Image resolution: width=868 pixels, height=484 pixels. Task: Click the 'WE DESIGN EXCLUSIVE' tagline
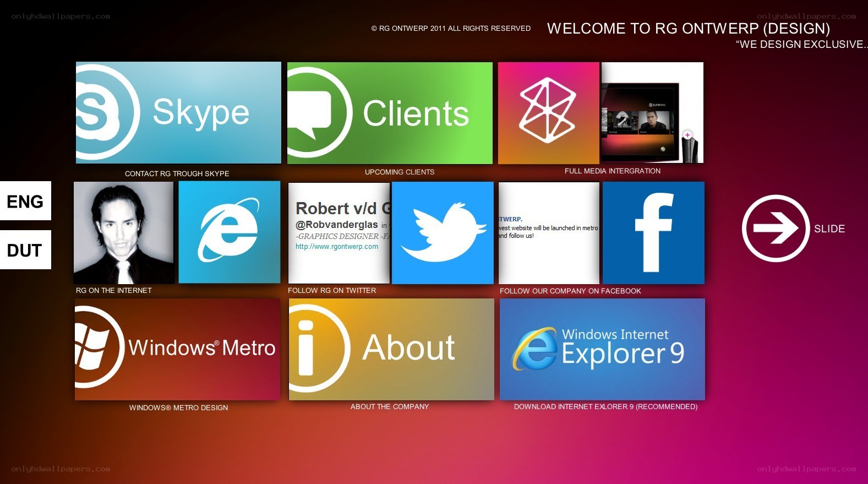pyautogui.click(x=801, y=44)
